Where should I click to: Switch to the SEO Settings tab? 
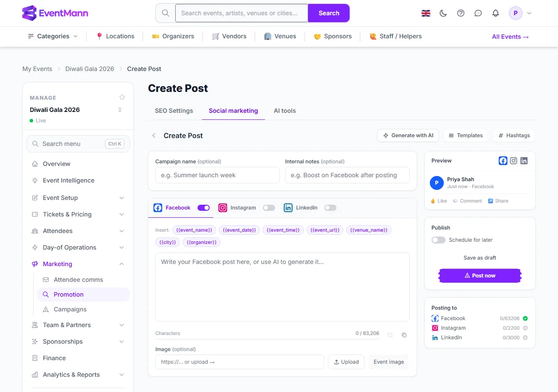coord(174,111)
